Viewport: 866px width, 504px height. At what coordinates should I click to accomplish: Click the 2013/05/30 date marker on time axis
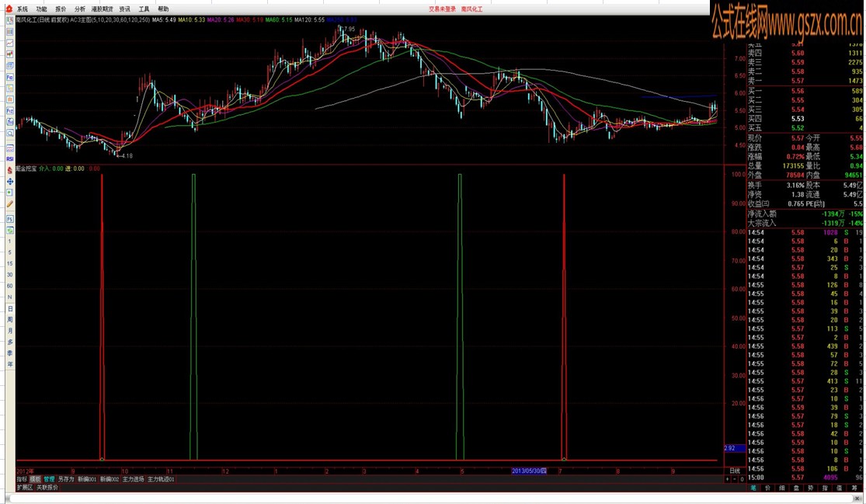[x=529, y=471]
